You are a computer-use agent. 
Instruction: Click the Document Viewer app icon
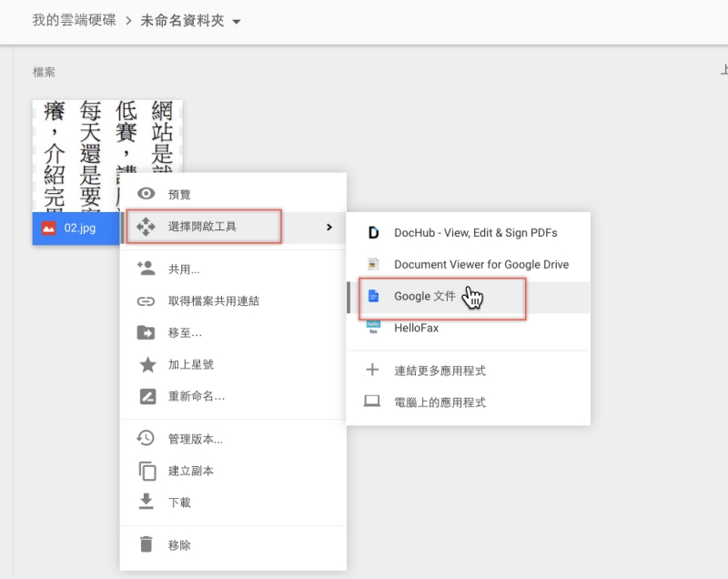373,264
